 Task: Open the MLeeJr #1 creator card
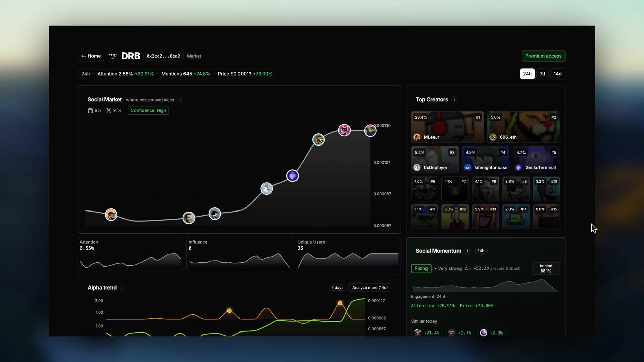(447, 127)
